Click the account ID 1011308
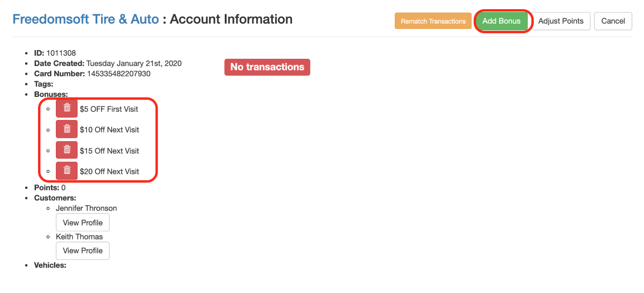Viewport: 644px width, 293px height. tap(61, 53)
